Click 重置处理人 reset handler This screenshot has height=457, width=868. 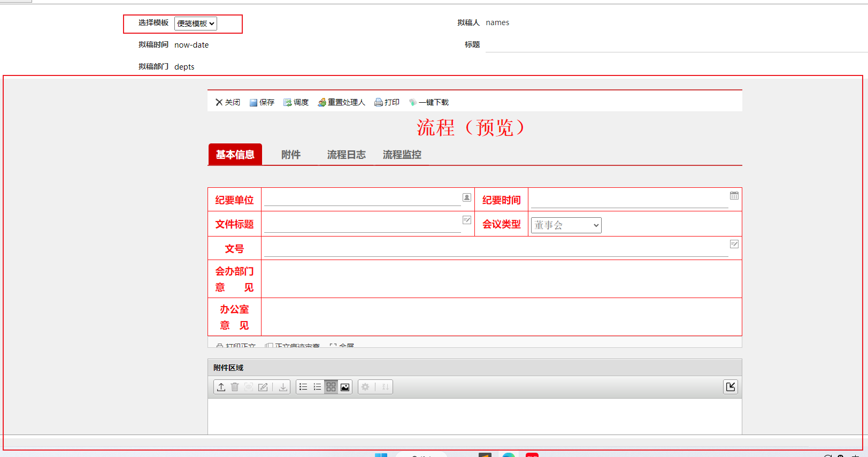[x=341, y=102]
